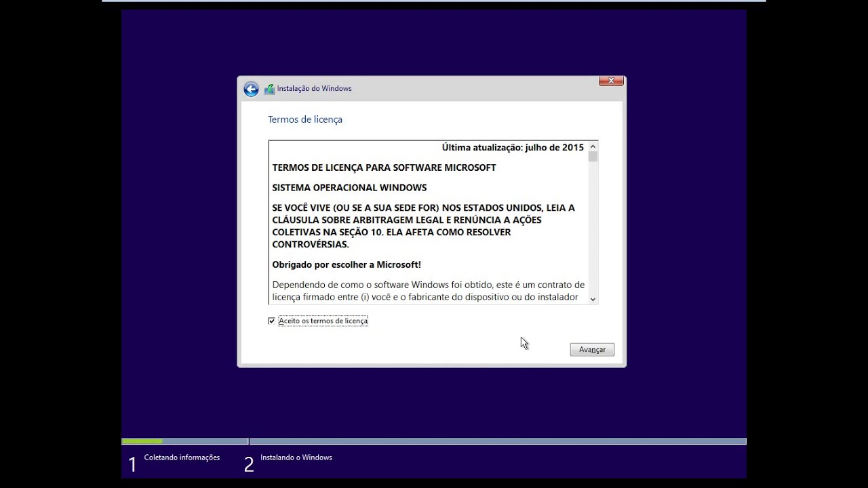The image size is (868, 488).
Task: Click the Windows Setup icon in title bar
Action: click(x=269, y=89)
